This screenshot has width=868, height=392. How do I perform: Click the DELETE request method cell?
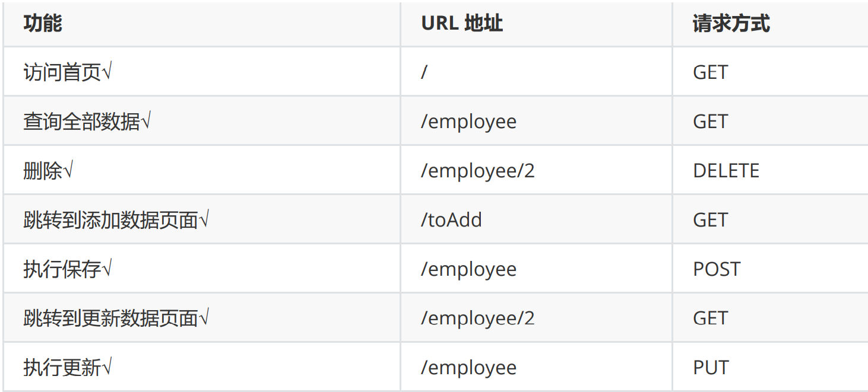coord(726,171)
